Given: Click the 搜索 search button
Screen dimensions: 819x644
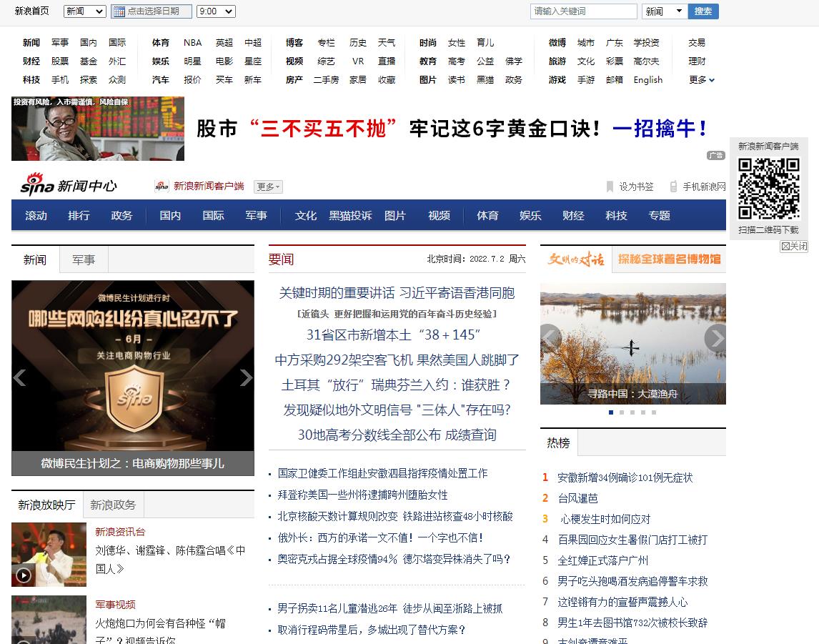Looking at the screenshot, I should (x=703, y=11).
